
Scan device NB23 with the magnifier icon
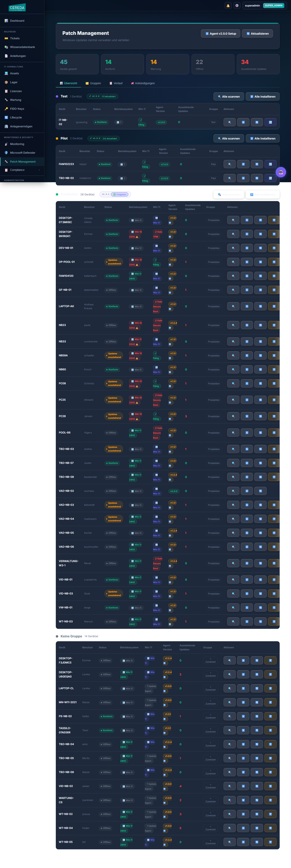pyautogui.click(x=233, y=325)
